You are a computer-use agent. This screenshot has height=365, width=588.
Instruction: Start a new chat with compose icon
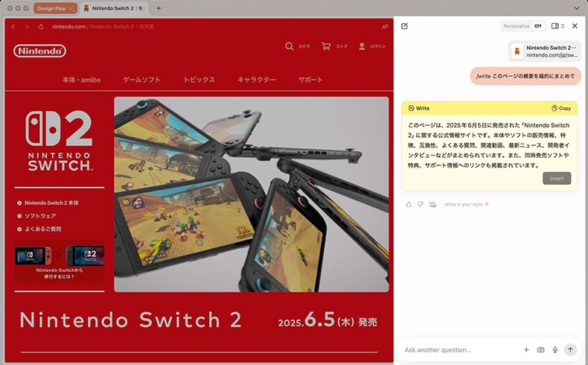(x=404, y=26)
